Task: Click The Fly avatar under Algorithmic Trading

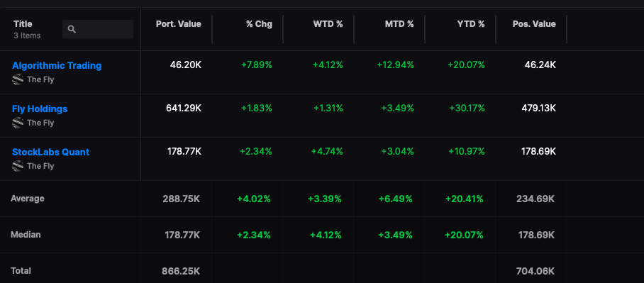Action: point(18,79)
